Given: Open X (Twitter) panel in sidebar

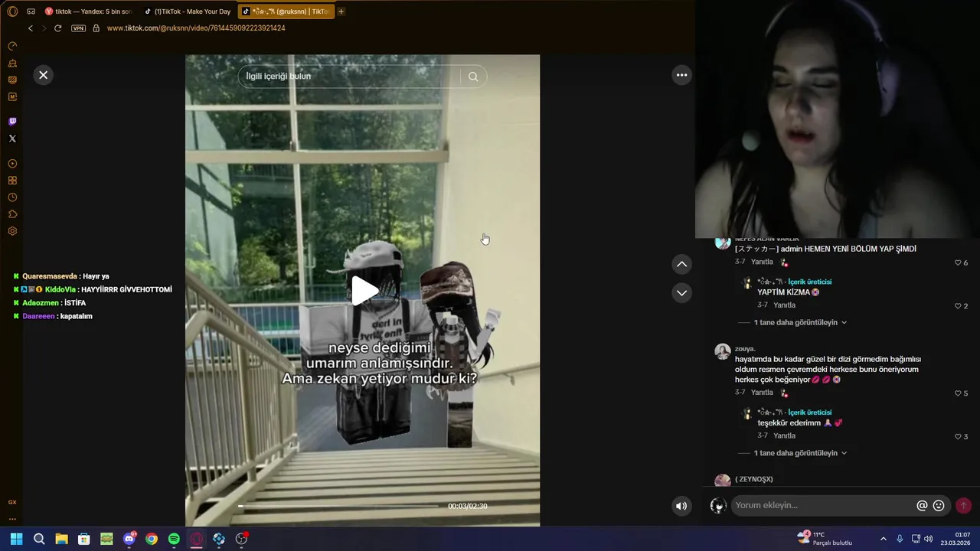Looking at the screenshot, I should [12, 139].
